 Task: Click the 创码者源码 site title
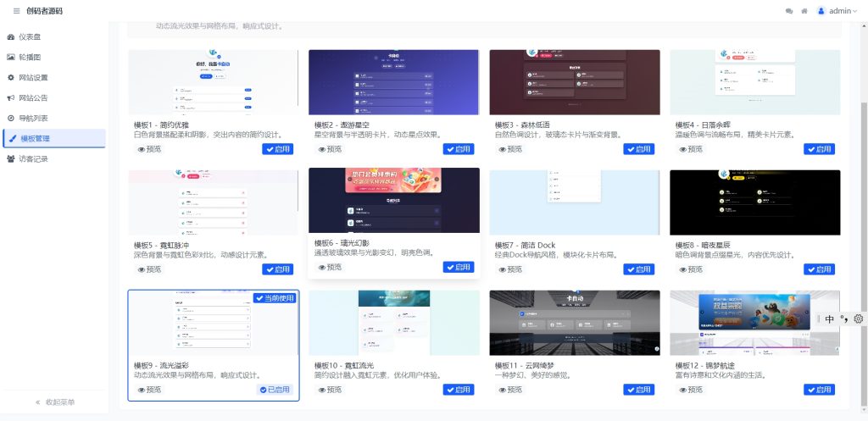(x=44, y=11)
